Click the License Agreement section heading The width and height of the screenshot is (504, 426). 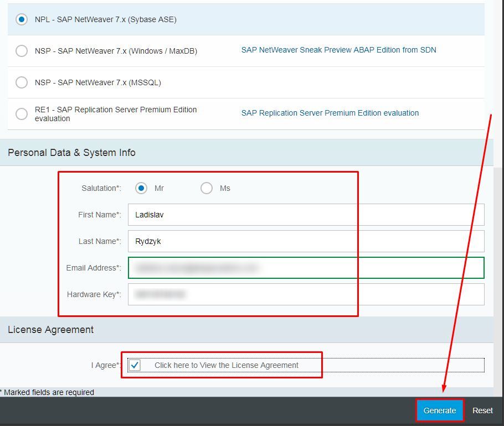pos(51,330)
